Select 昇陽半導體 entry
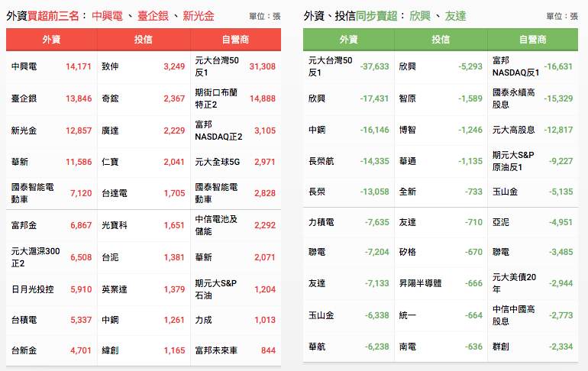The height and width of the screenshot is (371, 588). point(420,283)
